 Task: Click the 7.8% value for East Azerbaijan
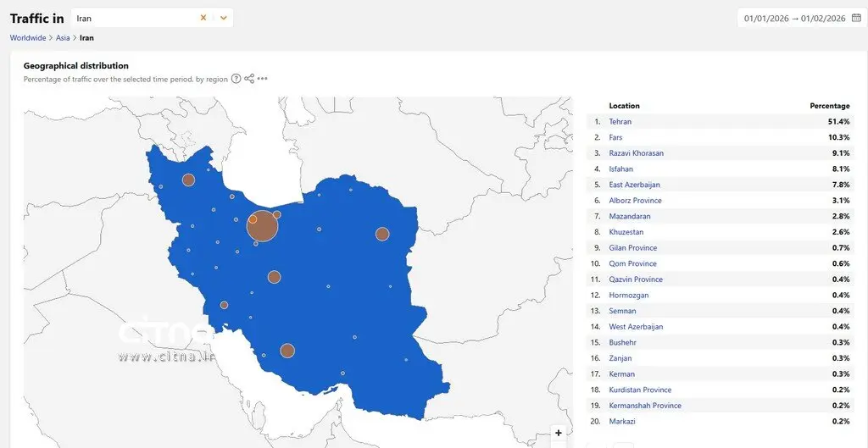(840, 185)
